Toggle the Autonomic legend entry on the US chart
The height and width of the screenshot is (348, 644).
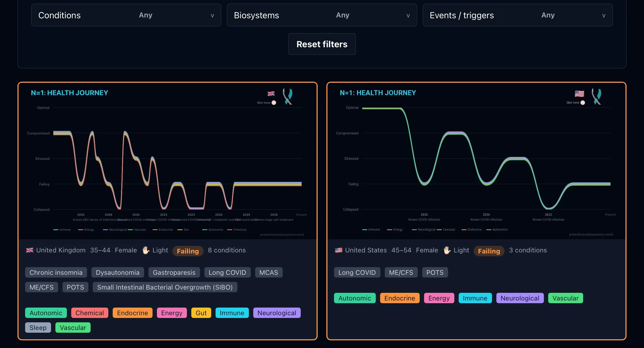tap(497, 230)
